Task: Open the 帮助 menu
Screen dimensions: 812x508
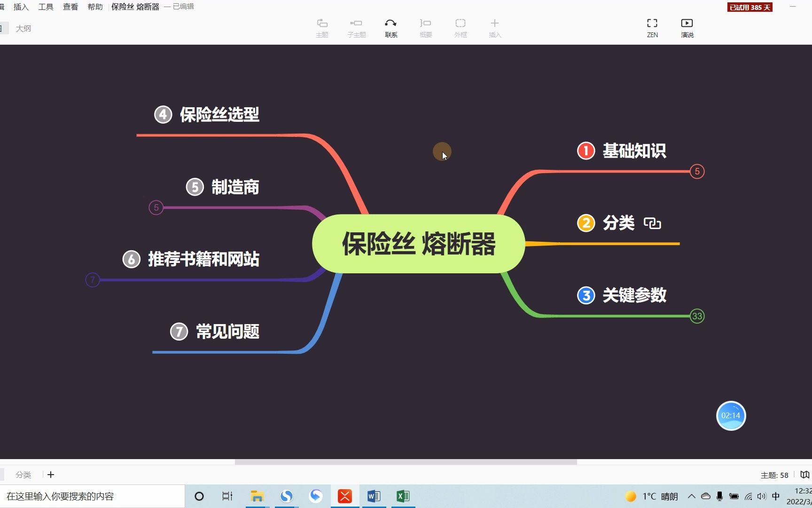Action: point(95,7)
